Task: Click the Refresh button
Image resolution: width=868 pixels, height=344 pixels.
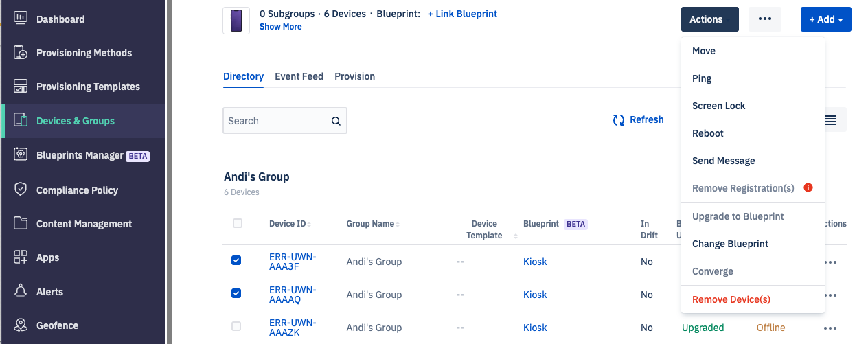Action: click(x=638, y=120)
